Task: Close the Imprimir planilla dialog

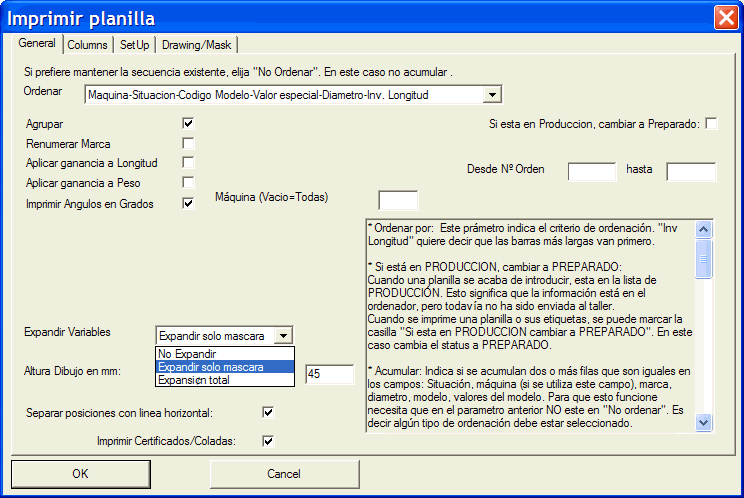Action: [x=725, y=17]
